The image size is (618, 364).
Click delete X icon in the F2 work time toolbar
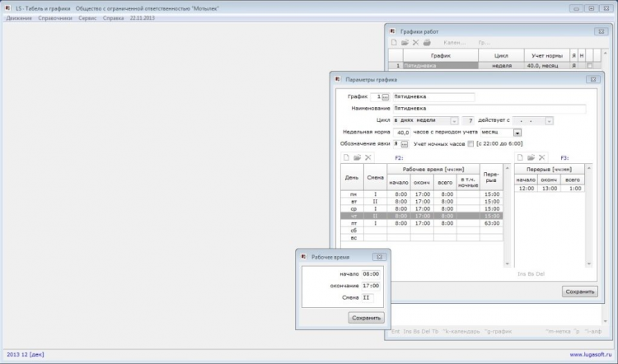point(368,157)
